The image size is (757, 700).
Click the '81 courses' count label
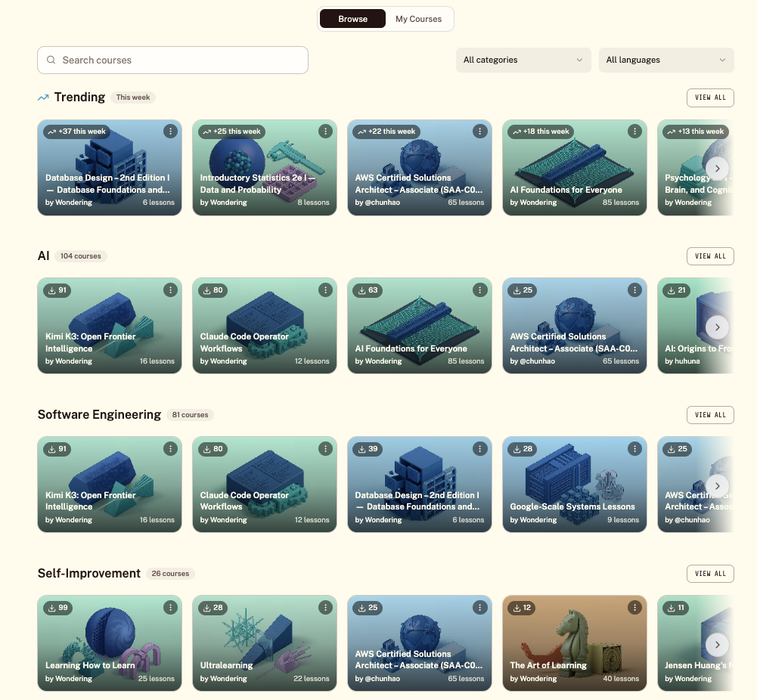tap(191, 415)
